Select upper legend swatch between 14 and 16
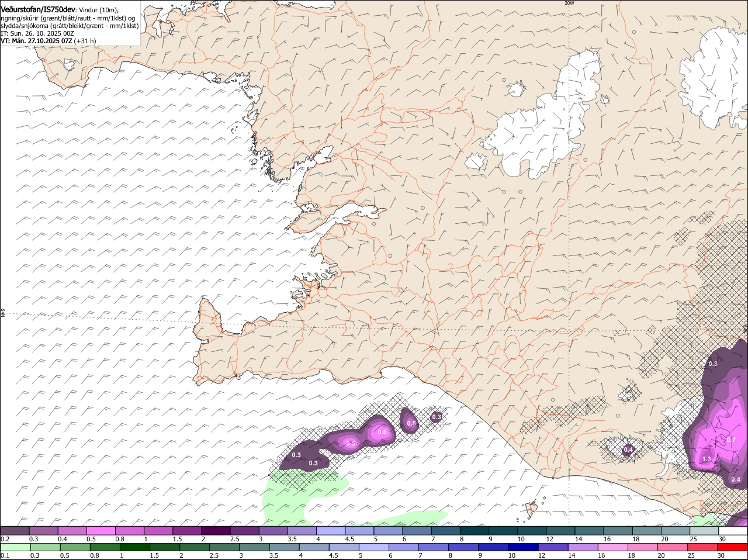Image resolution: width=748 pixels, height=560 pixels. (589, 531)
